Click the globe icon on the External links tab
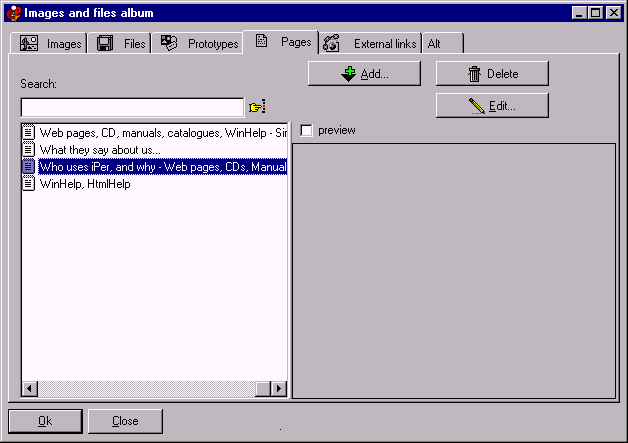The image size is (628, 443). [332, 43]
